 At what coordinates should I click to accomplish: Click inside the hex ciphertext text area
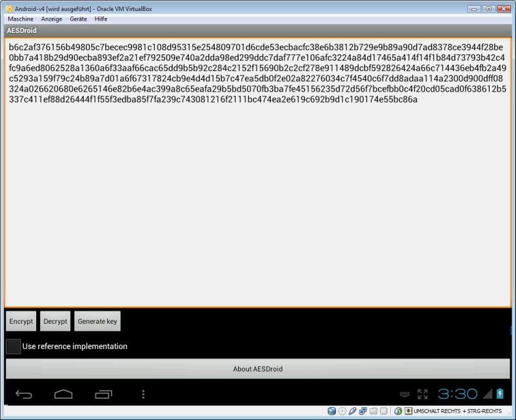(x=258, y=172)
